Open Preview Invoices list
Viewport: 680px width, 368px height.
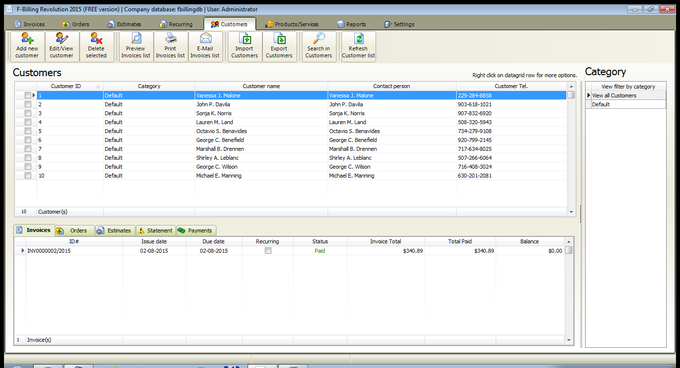(x=136, y=46)
